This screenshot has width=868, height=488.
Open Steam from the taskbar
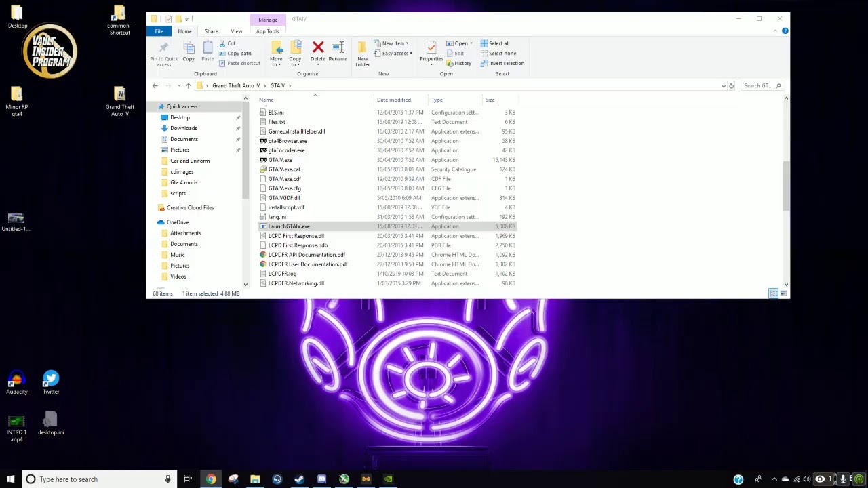[299, 479]
